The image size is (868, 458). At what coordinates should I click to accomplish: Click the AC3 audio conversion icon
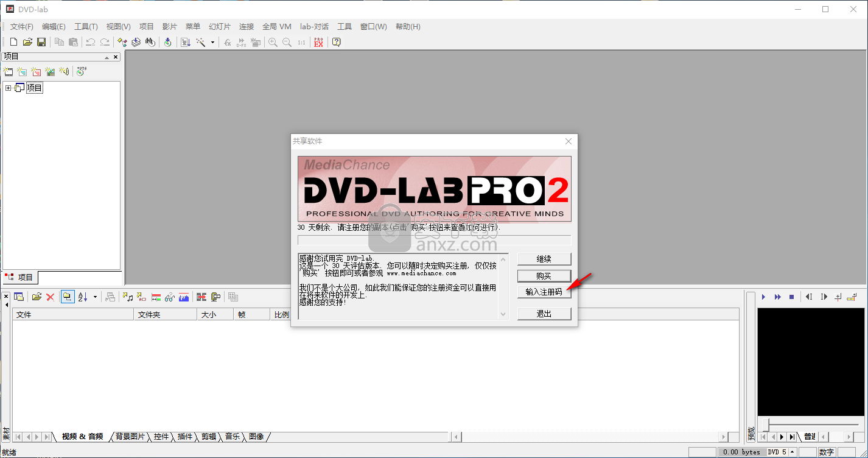[x=142, y=297]
